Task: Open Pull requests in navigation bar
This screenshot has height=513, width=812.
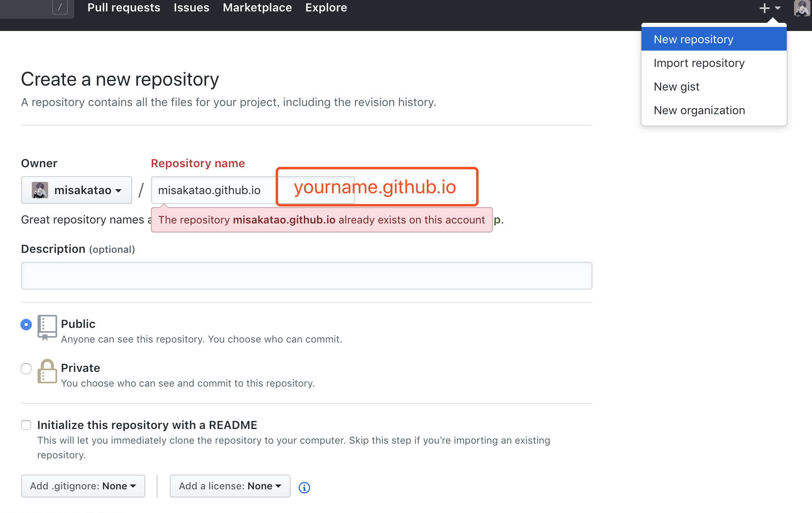Action: 124,7
